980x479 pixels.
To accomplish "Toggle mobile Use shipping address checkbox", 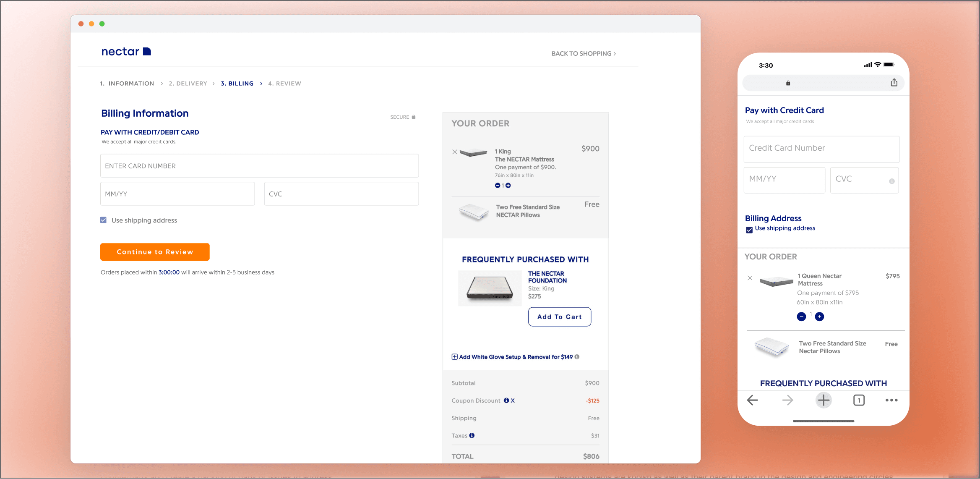I will [x=749, y=230].
